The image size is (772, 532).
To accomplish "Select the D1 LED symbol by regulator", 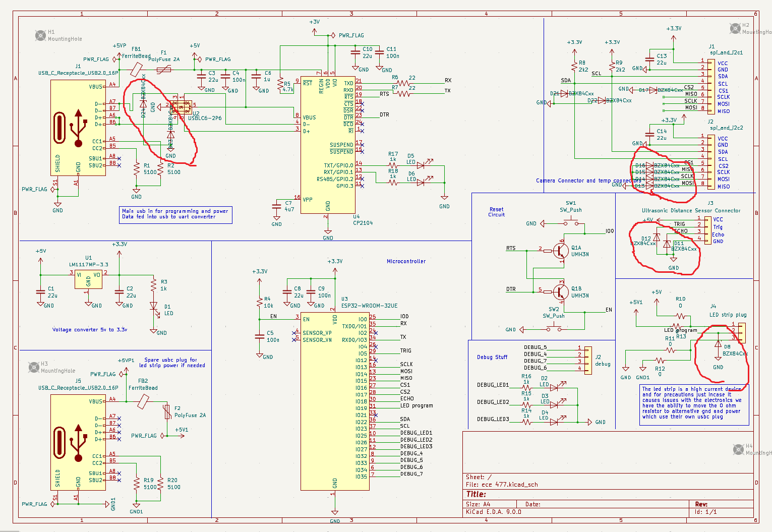I will click(x=154, y=306).
